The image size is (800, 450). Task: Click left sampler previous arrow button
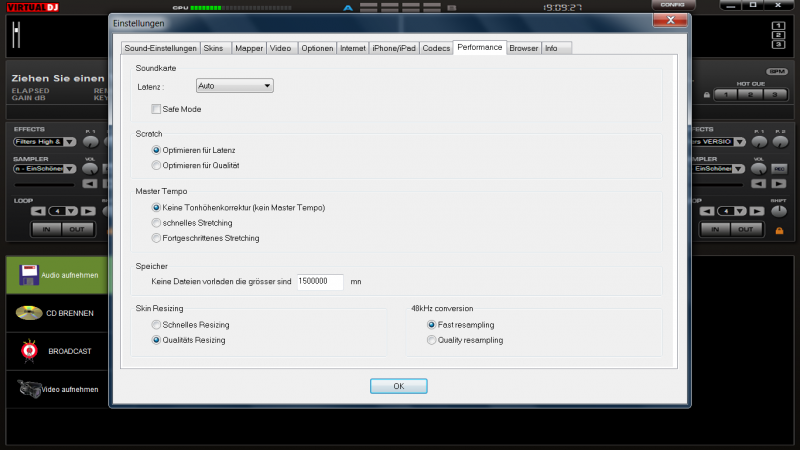(x=90, y=184)
